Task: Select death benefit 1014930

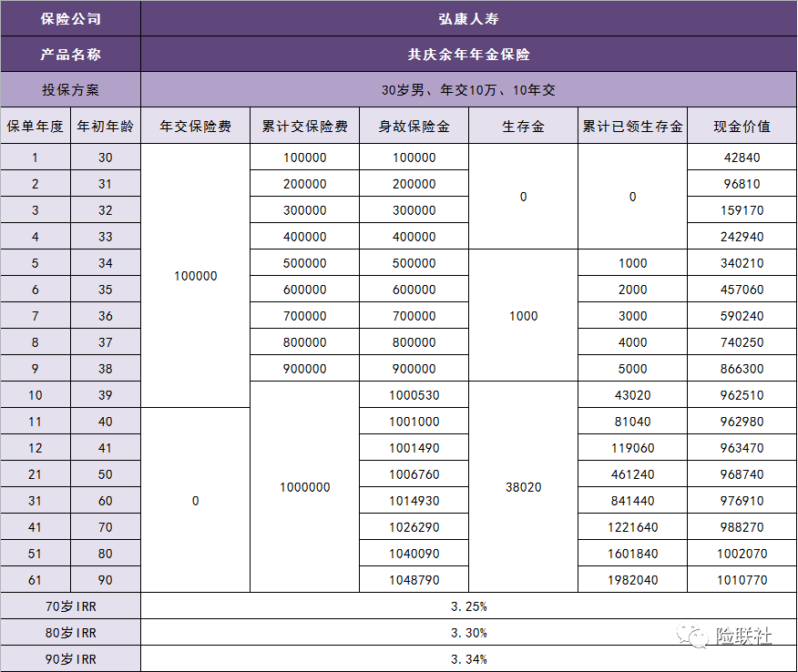Action: pyautogui.click(x=414, y=501)
